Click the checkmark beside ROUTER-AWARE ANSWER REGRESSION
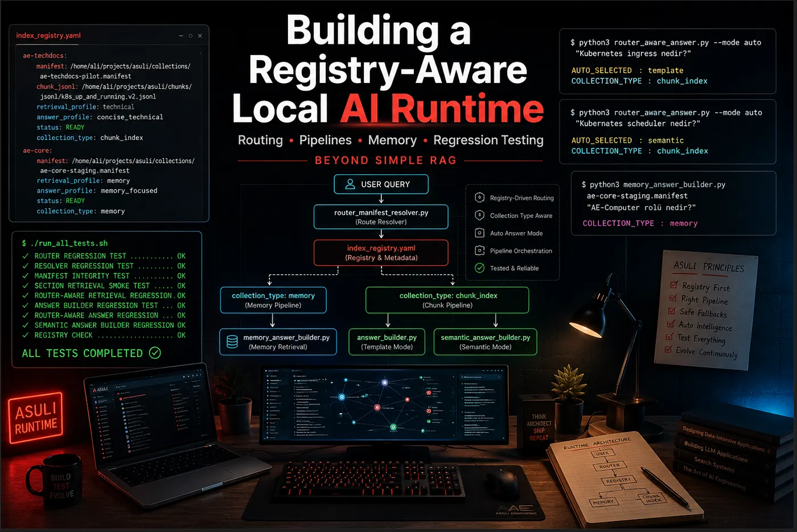 [x=26, y=315]
